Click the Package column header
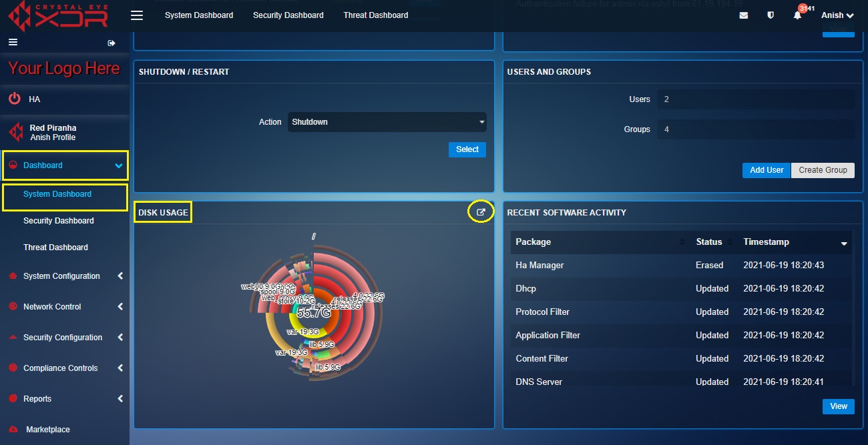Viewport: 868px width, 445px height. tap(533, 242)
